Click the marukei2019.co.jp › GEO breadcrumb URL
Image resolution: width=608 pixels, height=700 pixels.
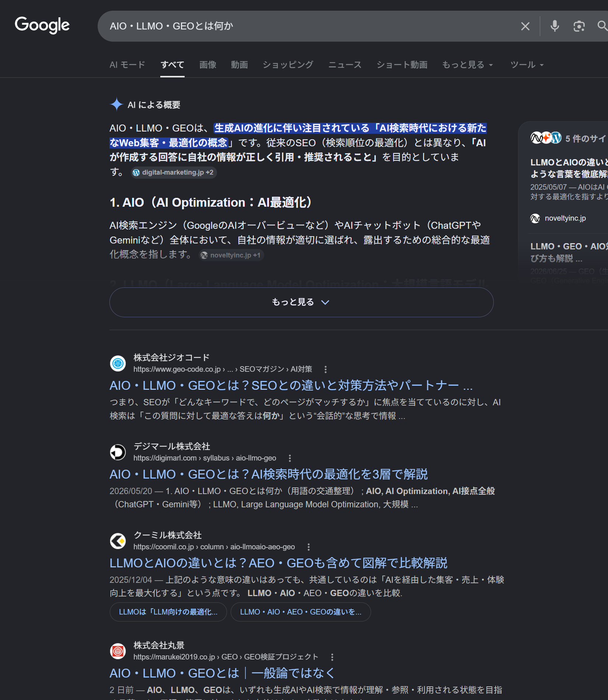[226, 657]
